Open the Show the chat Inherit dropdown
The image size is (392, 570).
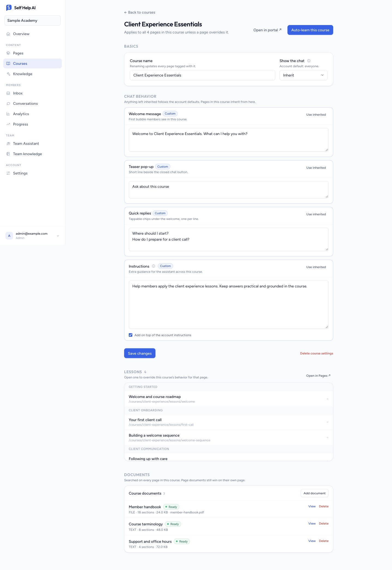(303, 75)
